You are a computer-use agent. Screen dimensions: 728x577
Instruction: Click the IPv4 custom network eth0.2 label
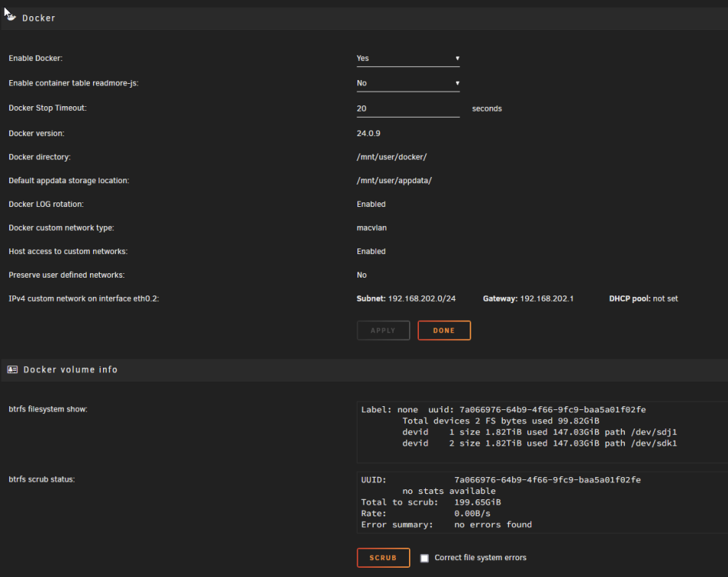tap(84, 299)
